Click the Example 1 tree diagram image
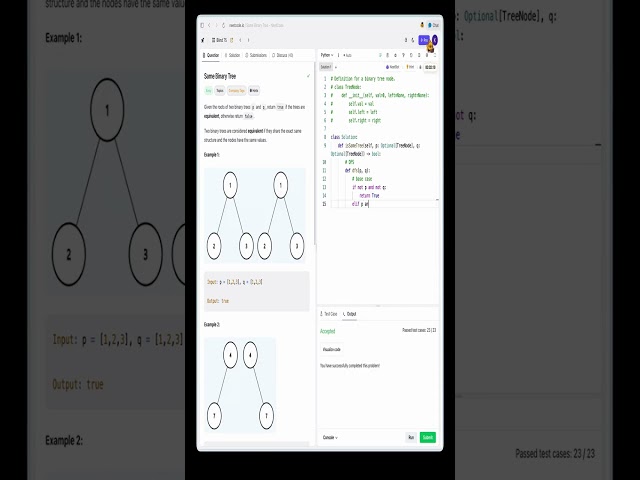This screenshot has height=480, width=640. point(255,215)
